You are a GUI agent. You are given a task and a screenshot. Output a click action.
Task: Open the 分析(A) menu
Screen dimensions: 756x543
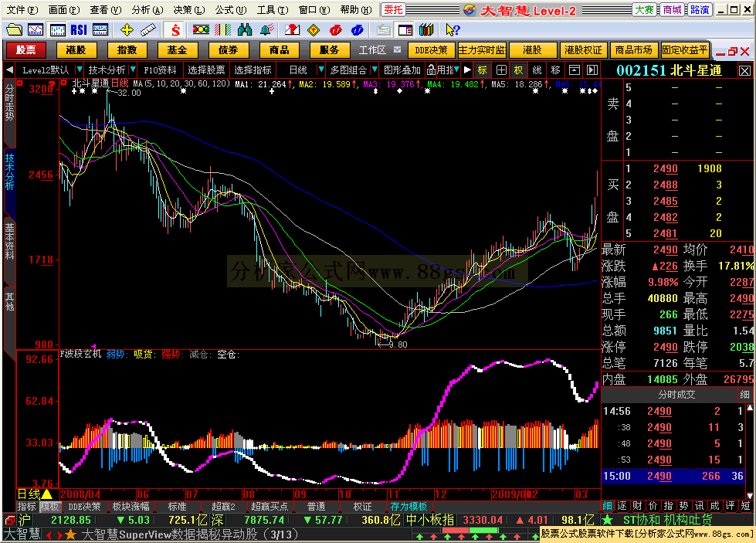[x=147, y=9]
